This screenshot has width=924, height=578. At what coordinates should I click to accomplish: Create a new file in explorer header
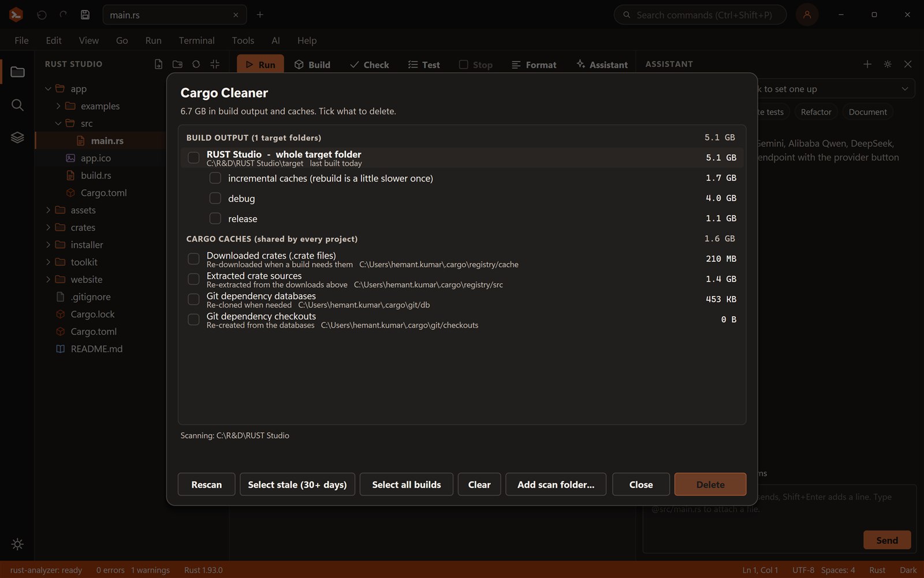coord(158,64)
